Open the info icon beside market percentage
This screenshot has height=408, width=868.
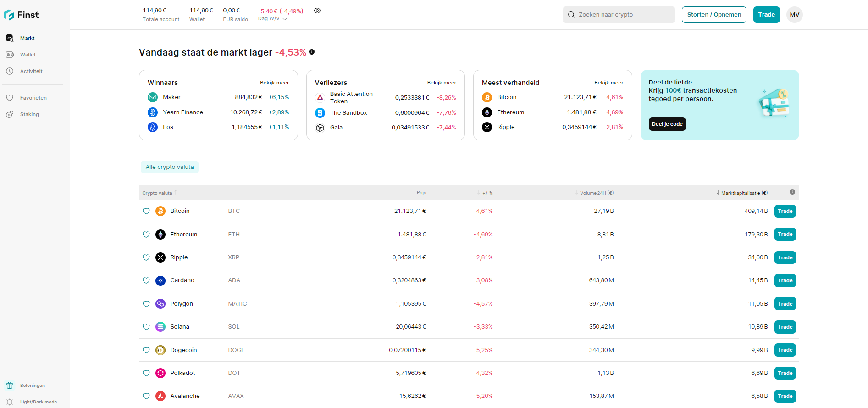click(x=312, y=52)
